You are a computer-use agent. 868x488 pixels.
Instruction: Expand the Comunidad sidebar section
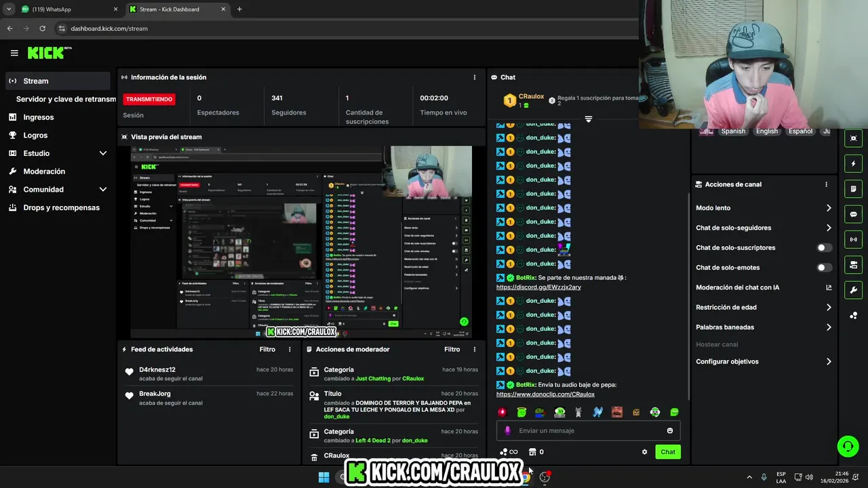57,190
